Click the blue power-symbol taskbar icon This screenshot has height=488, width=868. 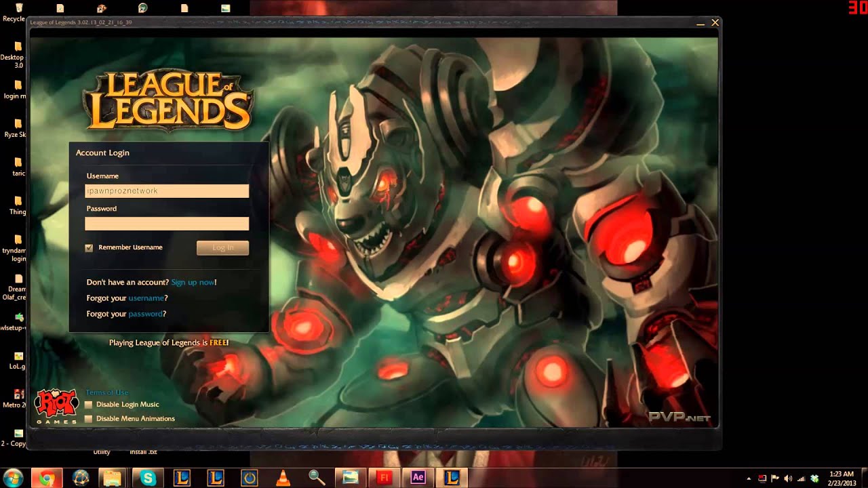[x=250, y=478]
